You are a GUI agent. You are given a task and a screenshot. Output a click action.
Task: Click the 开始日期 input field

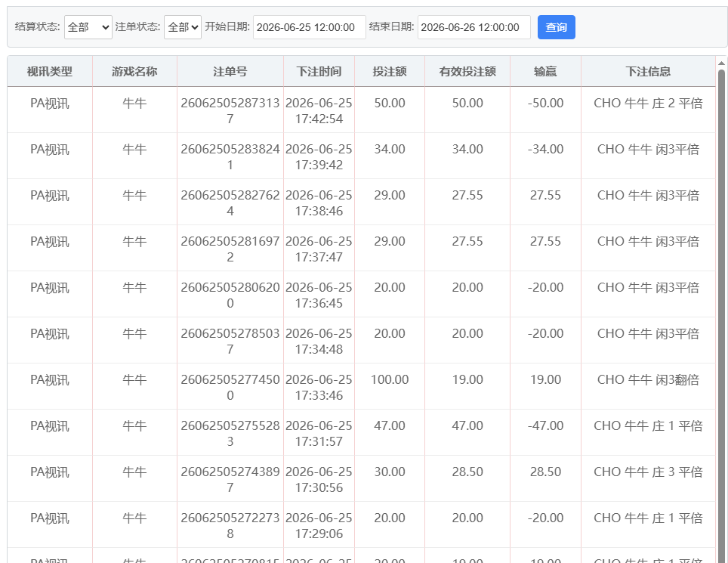click(309, 27)
